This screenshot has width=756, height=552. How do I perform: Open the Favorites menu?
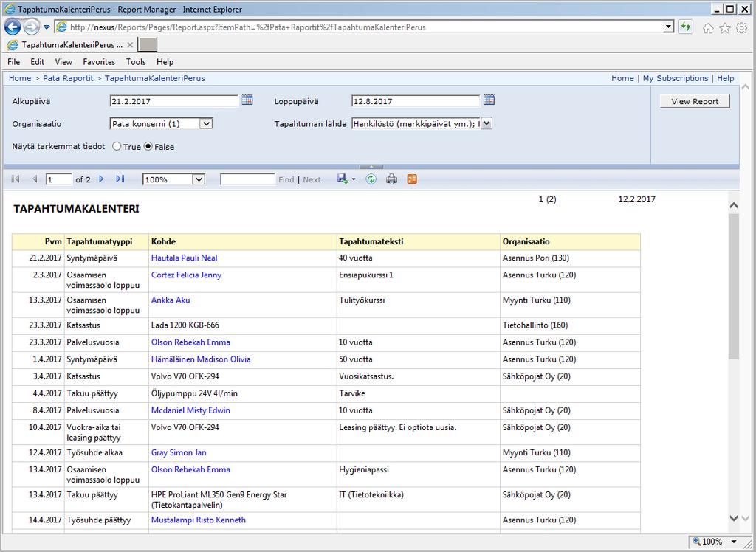point(99,62)
